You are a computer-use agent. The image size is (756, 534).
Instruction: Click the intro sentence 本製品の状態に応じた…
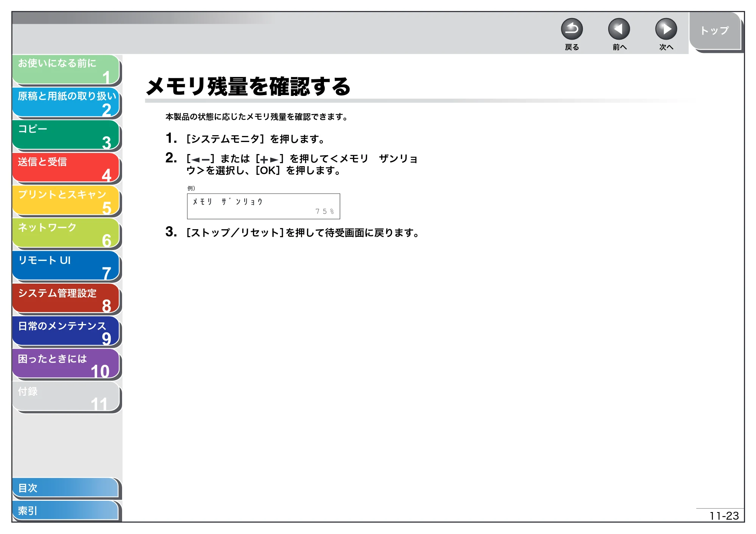pos(257,117)
